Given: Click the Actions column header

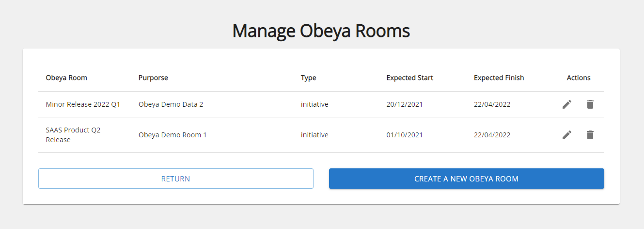Looking at the screenshot, I should (x=579, y=78).
